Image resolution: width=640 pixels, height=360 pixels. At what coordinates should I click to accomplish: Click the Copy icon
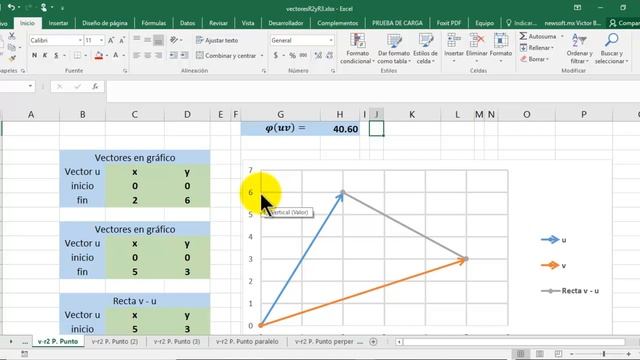(12, 47)
